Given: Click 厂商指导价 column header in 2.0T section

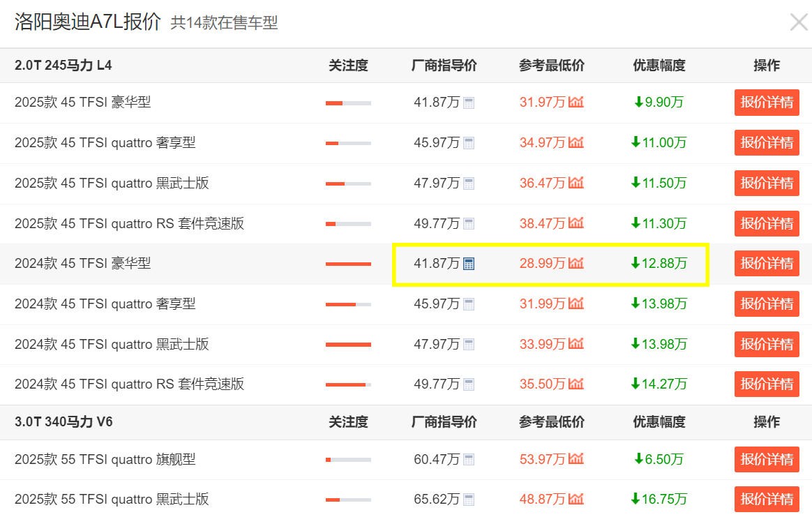Looking at the screenshot, I should coord(444,66).
